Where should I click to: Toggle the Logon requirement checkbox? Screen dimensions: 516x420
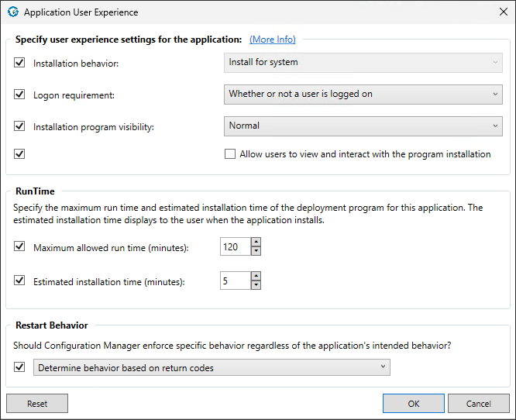click(x=19, y=95)
